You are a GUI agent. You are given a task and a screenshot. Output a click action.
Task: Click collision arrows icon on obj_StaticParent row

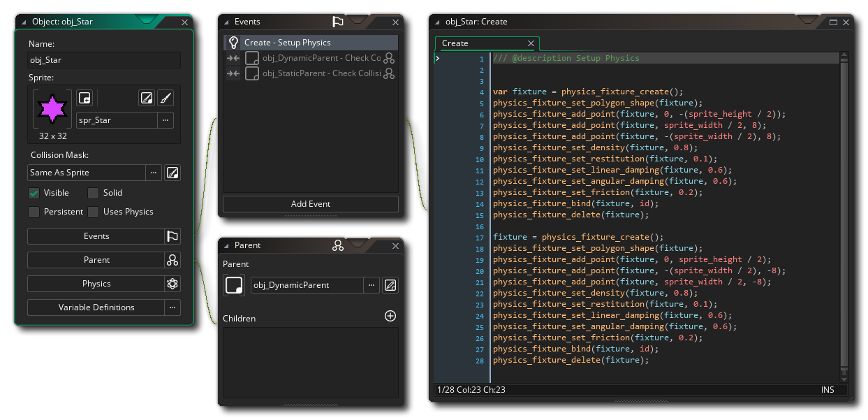point(233,73)
